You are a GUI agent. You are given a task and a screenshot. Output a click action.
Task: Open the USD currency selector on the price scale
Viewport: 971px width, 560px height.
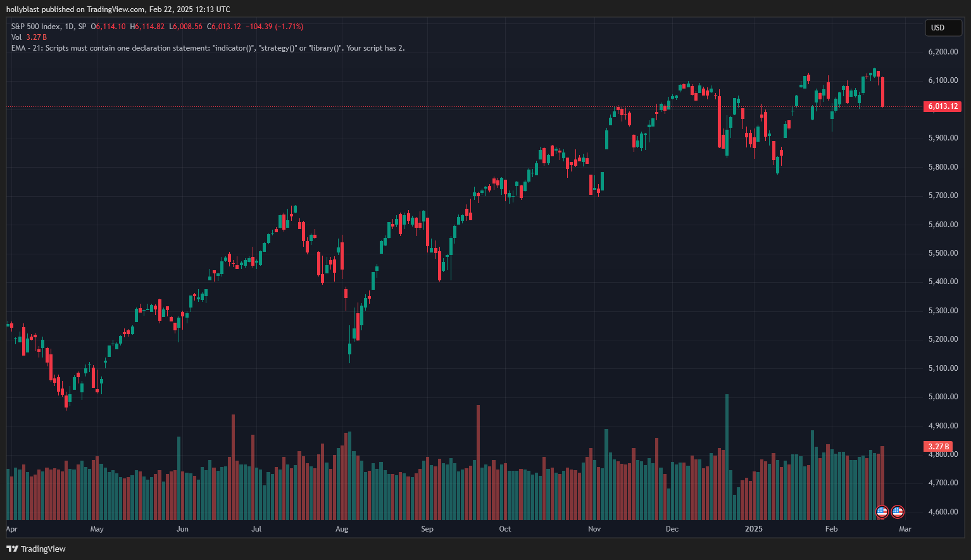point(943,28)
